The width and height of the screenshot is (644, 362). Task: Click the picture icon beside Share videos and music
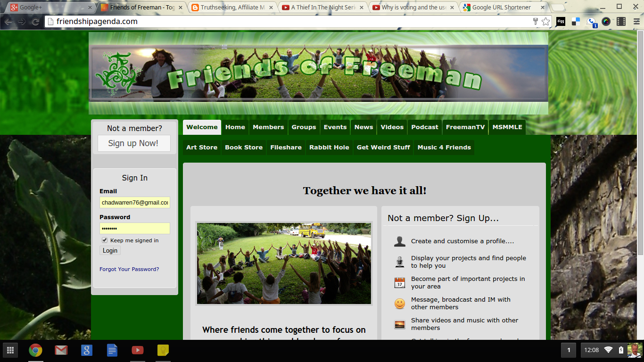point(400,324)
